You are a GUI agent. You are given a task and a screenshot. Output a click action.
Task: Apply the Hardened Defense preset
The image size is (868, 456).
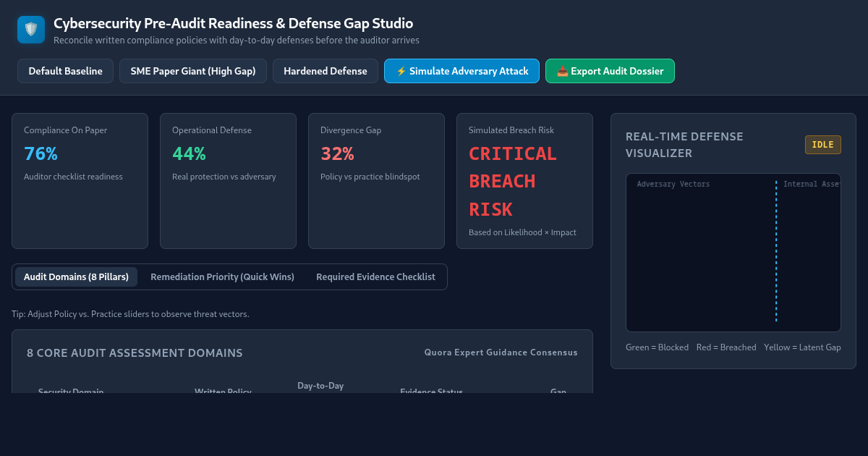325,71
